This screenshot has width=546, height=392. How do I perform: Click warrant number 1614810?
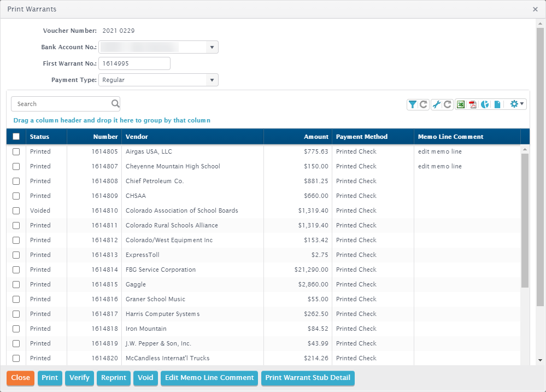105,210
